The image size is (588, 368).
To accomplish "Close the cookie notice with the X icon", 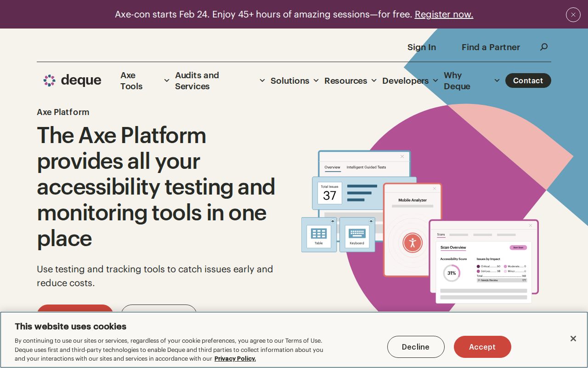I will click(x=573, y=339).
